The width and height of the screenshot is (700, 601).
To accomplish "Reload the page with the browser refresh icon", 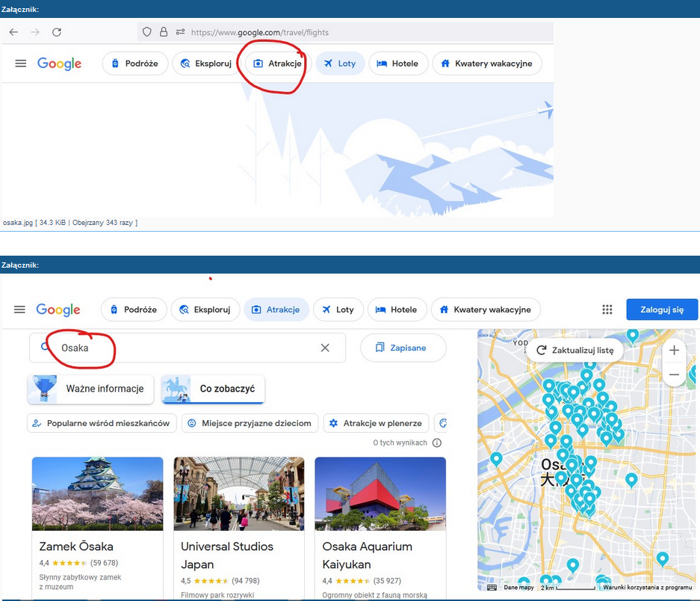I will click(x=57, y=32).
